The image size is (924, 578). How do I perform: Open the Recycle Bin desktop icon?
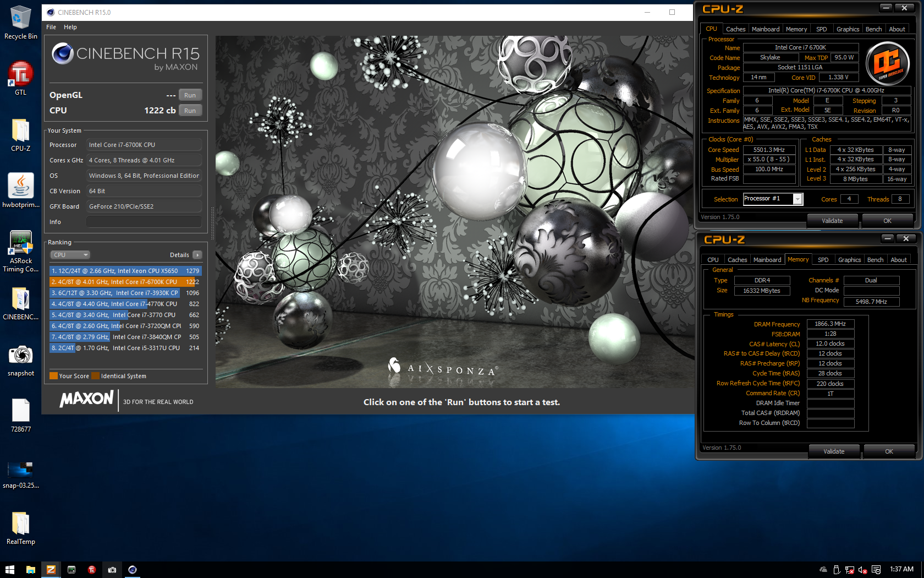tap(20, 22)
